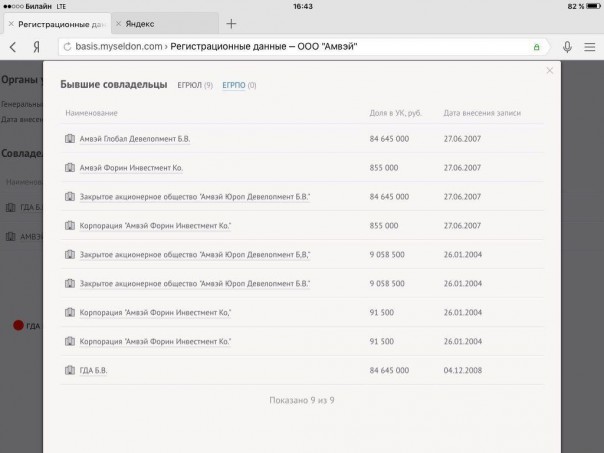Click building icon next to ГДА Б.В. row
The image size is (604, 453).
(x=70, y=371)
